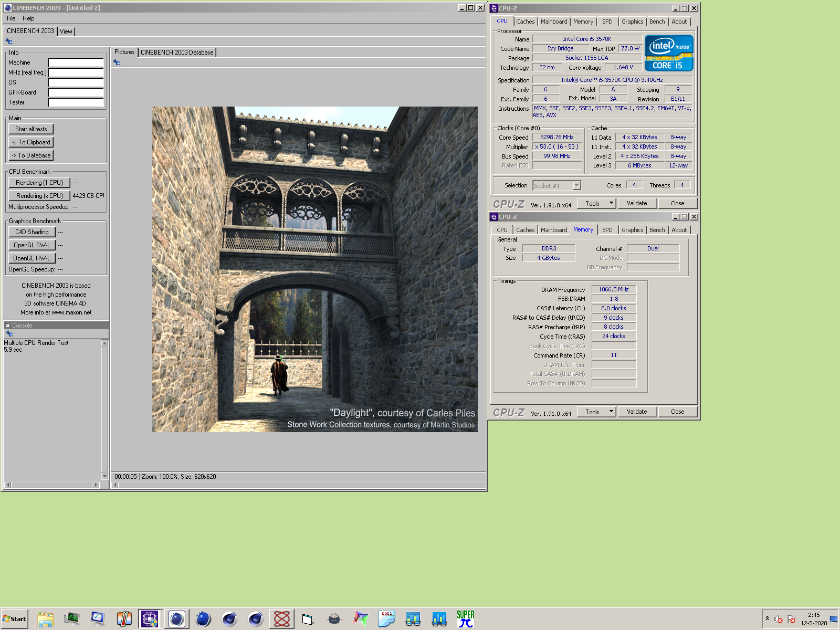840x630 pixels.
Task: Open the SUPER PI taskbar icon
Action: [x=465, y=619]
